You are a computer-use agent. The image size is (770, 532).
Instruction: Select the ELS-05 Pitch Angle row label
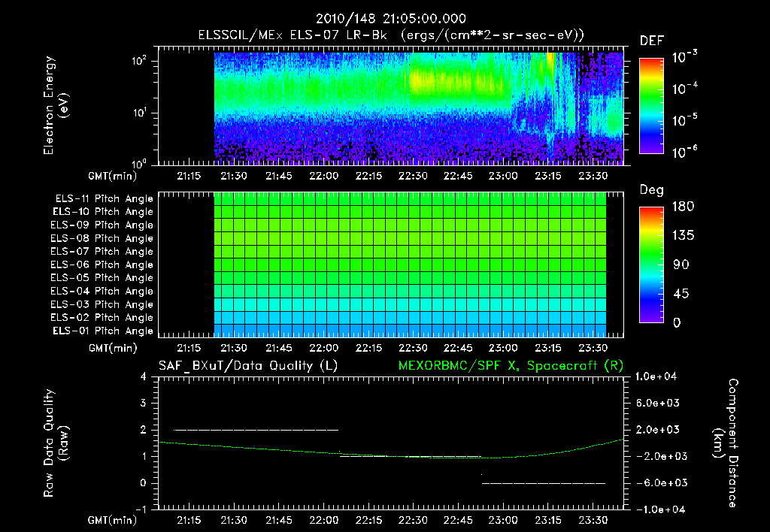tap(102, 278)
